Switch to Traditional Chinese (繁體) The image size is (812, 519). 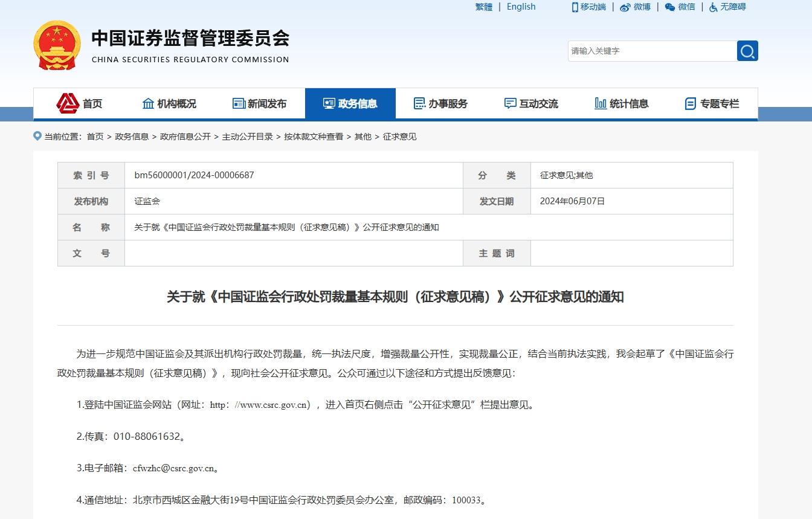tap(483, 7)
